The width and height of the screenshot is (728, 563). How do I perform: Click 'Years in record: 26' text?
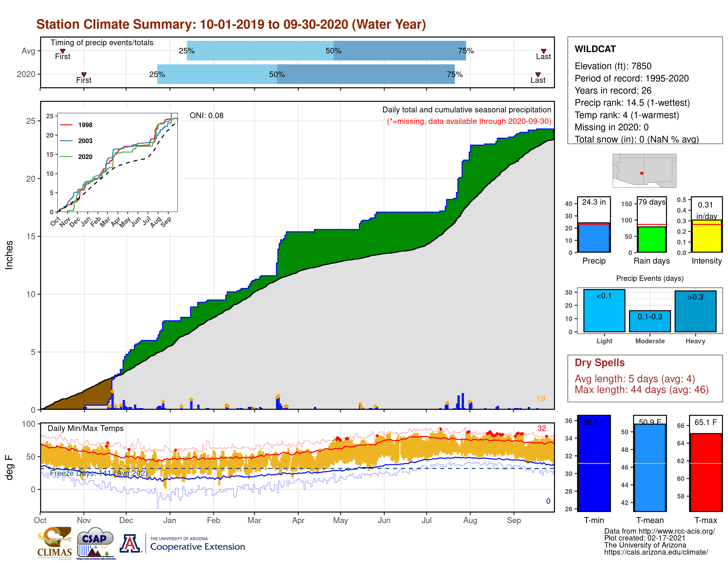coord(613,90)
